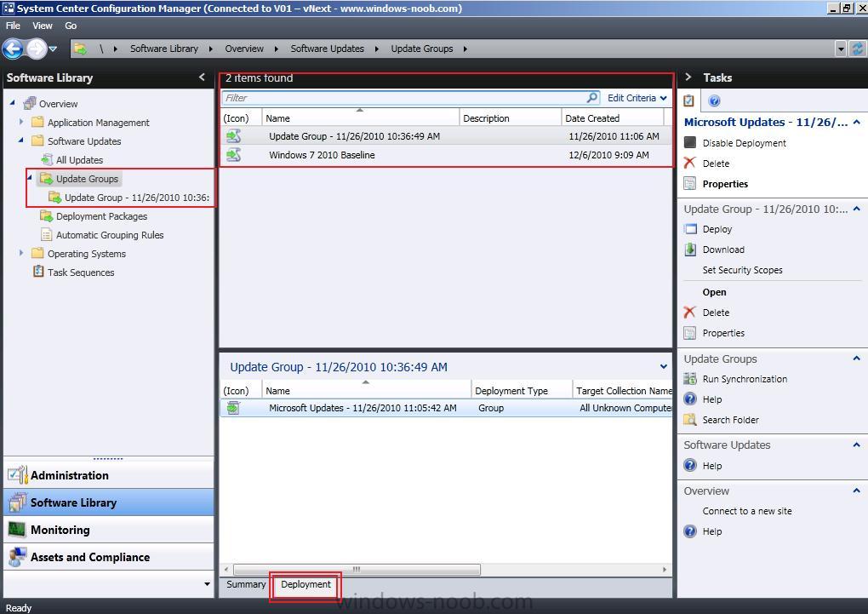Viewport: 868px width, 614px height.
Task: Select the Windows 7 2010 Baseline row
Action: [x=446, y=155]
